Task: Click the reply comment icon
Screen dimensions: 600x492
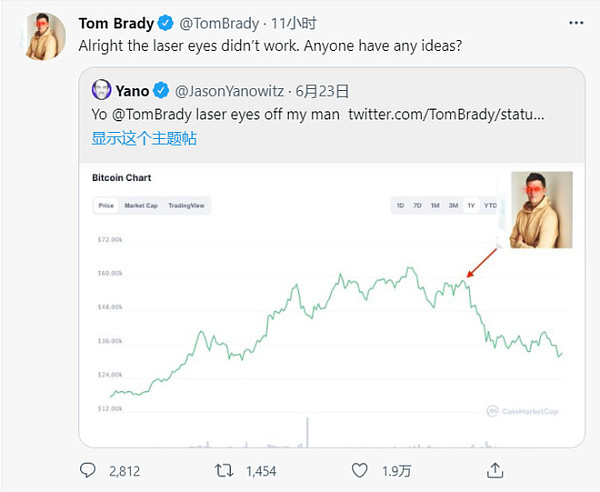Action: [x=88, y=469]
